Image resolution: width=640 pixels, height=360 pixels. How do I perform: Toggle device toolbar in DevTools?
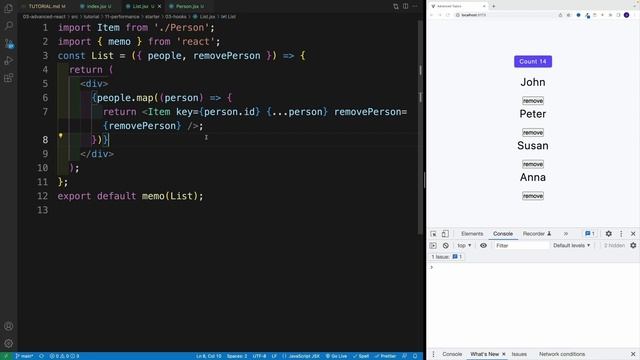point(445,234)
